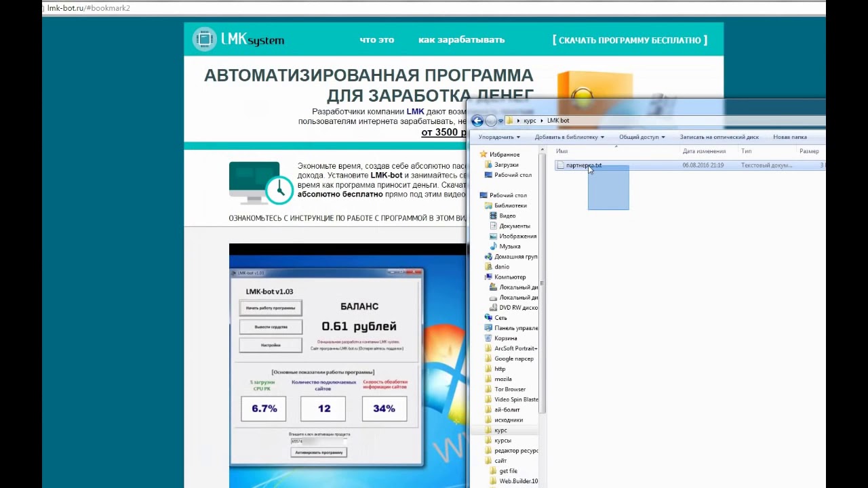868x488 pixels.
Task: Click the navigation pane vertical scrollbar
Action: 541,285
